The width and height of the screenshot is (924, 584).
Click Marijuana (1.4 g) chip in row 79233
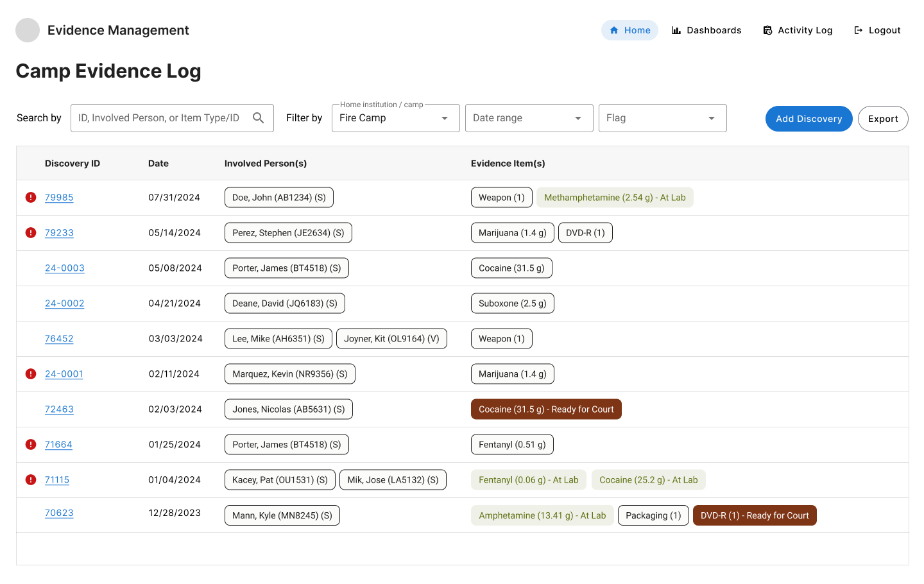point(513,233)
